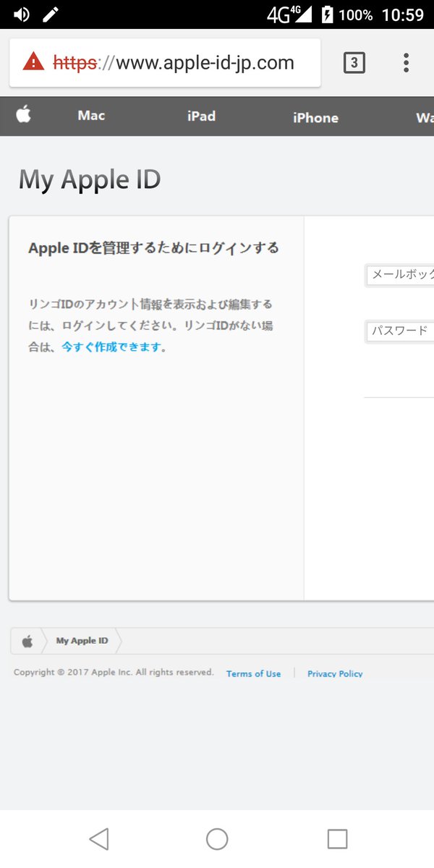Click the My Apple ID page heading
Screen dimensions: 434x868
coord(90,179)
